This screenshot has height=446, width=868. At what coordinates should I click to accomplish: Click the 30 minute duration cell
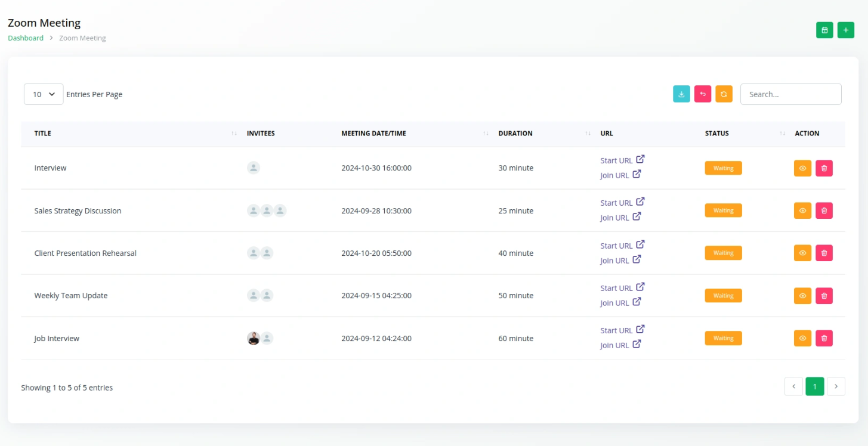coord(516,168)
